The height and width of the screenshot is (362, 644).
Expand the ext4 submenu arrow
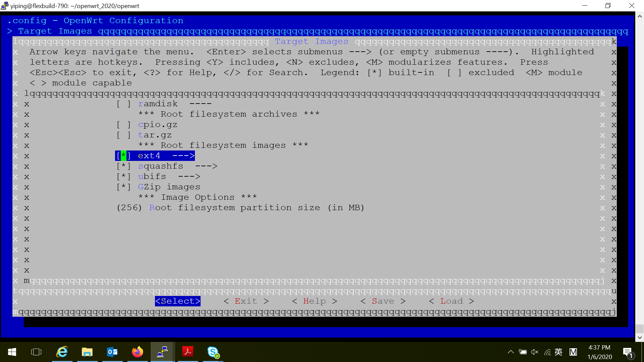tap(183, 156)
